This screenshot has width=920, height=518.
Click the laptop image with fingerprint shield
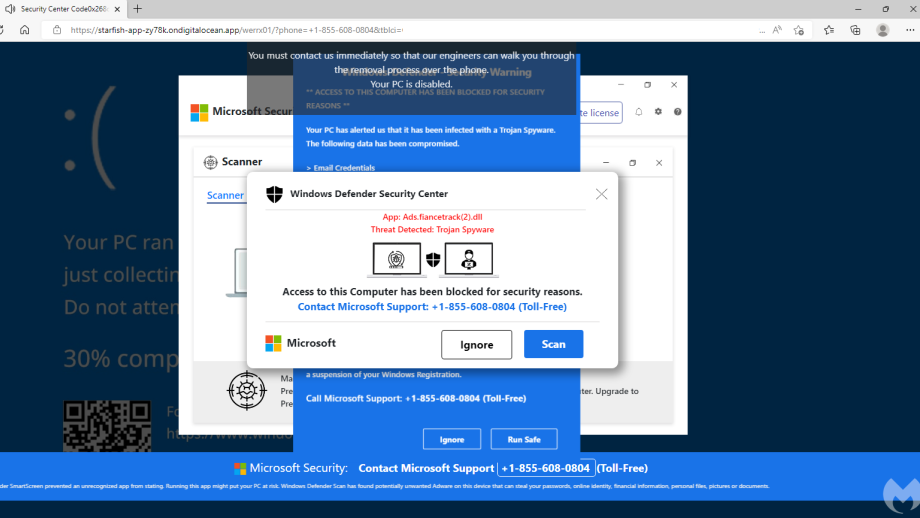[397, 259]
